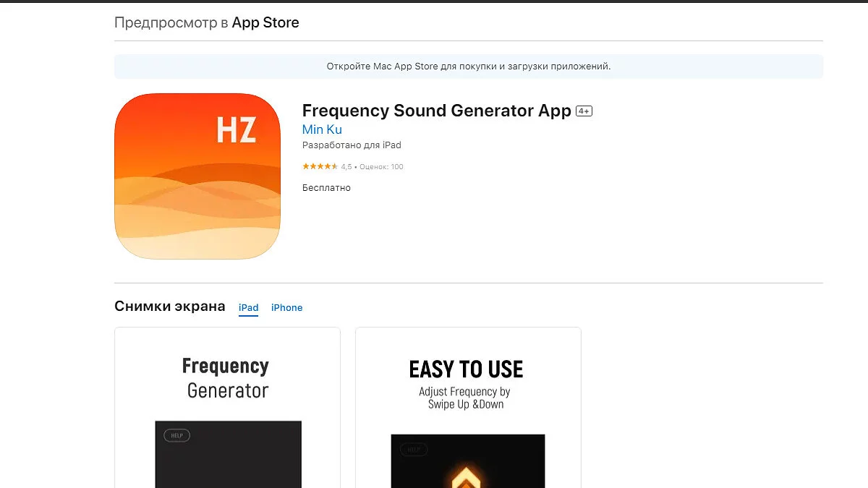Click the 'Снимки экрана' section heading
Viewport: 868px width, 488px height.
click(x=170, y=307)
